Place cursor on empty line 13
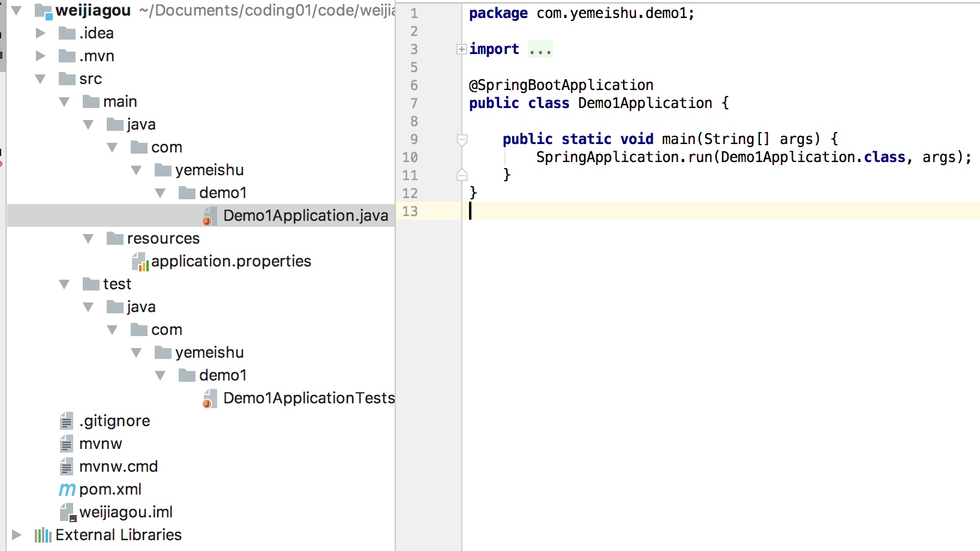The width and height of the screenshot is (980, 551). [x=720, y=211]
